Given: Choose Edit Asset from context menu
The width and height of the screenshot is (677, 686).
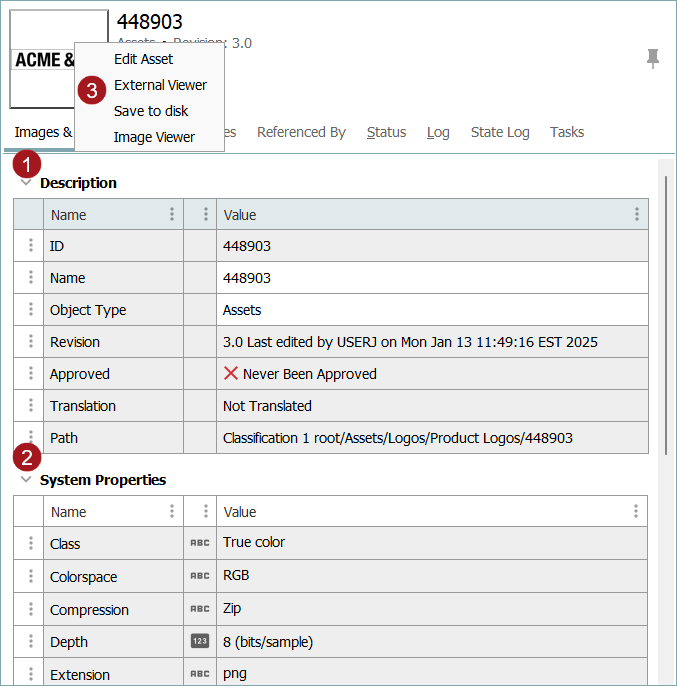Looking at the screenshot, I should coord(143,59).
